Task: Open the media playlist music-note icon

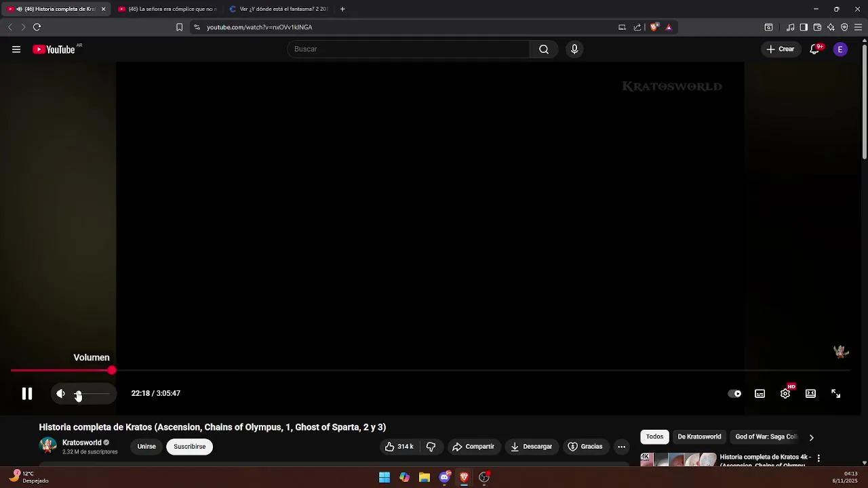Action: click(x=790, y=27)
